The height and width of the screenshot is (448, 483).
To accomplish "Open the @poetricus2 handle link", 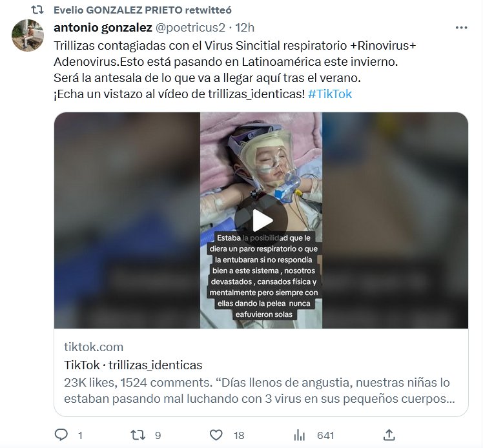I will [x=190, y=28].
